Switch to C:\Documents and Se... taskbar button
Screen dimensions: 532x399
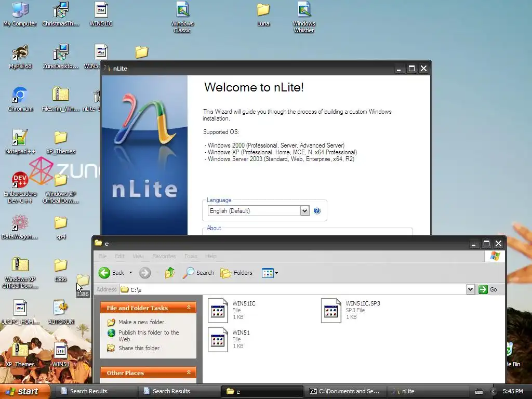tap(344, 391)
